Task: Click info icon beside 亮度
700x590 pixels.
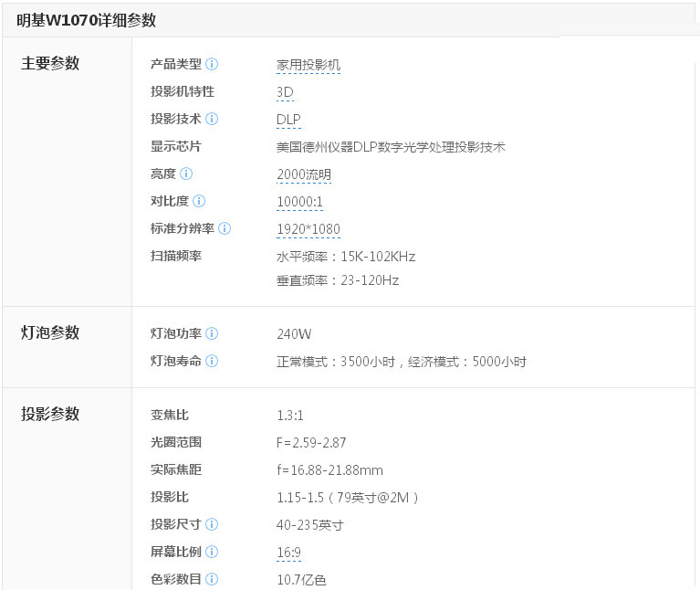Action: pyautogui.click(x=185, y=174)
